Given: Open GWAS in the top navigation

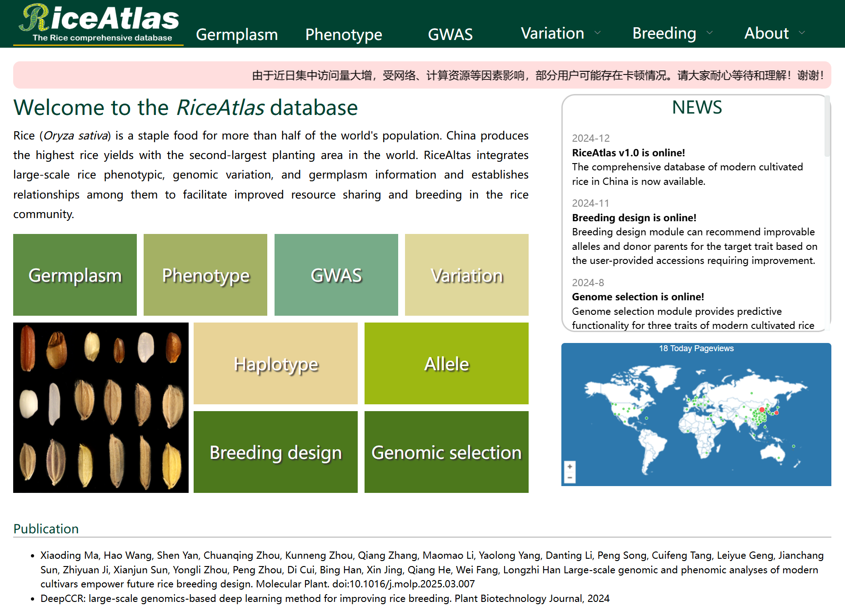Looking at the screenshot, I should pos(450,34).
